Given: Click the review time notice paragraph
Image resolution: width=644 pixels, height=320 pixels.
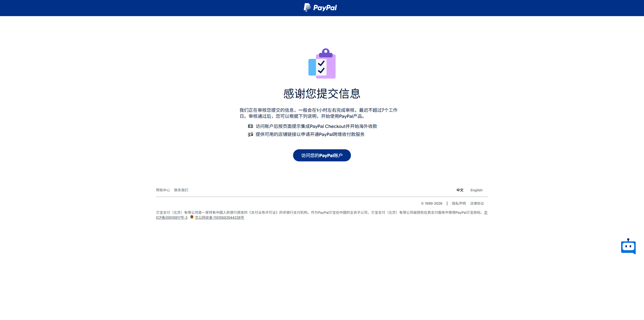Looking at the screenshot, I should click(318, 113).
